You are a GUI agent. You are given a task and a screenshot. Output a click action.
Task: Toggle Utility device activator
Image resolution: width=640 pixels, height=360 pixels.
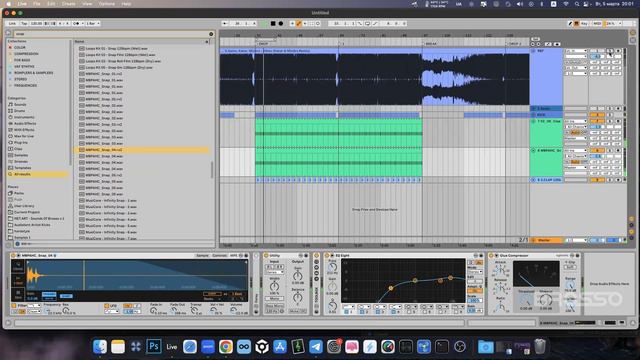[x=266, y=256]
